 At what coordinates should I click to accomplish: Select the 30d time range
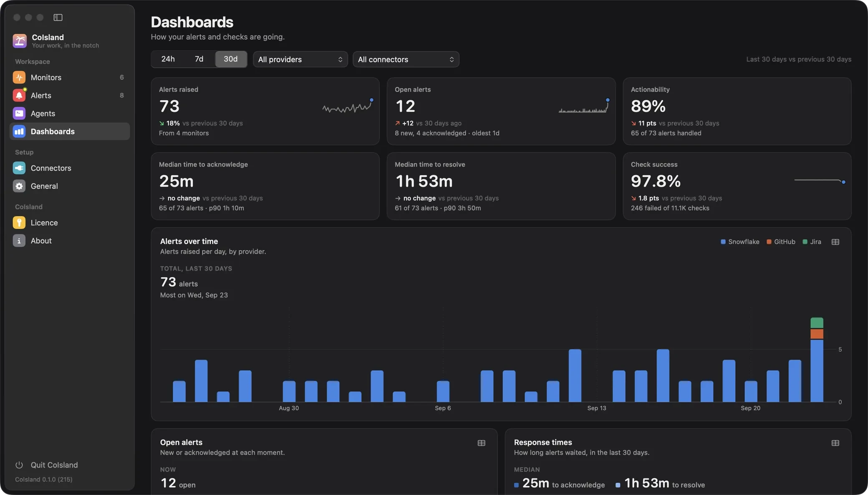coord(231,59)
